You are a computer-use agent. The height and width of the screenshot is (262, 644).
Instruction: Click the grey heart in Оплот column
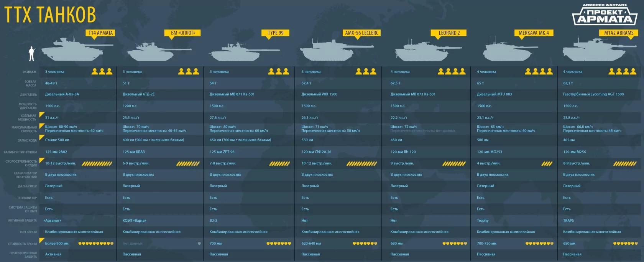point(199,244)
